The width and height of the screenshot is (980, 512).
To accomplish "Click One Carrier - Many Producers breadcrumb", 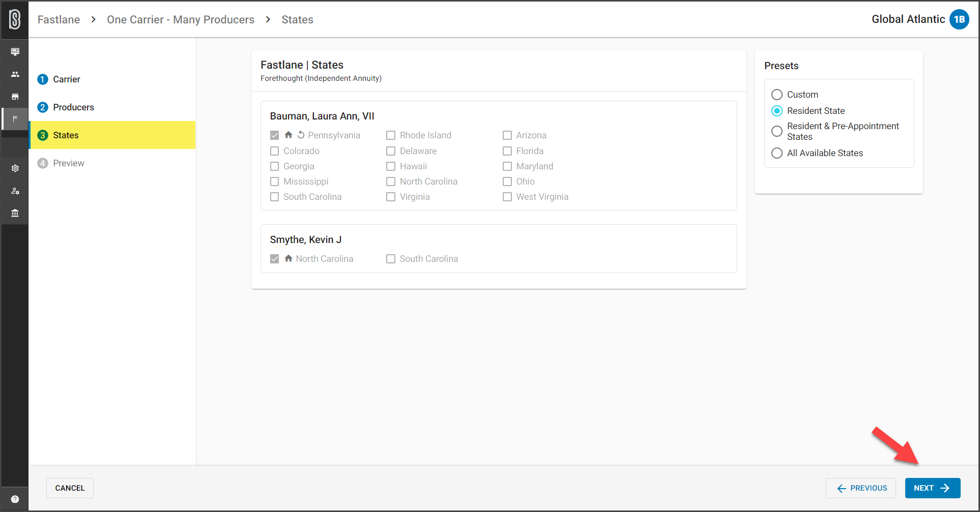I will coord(181,19).
